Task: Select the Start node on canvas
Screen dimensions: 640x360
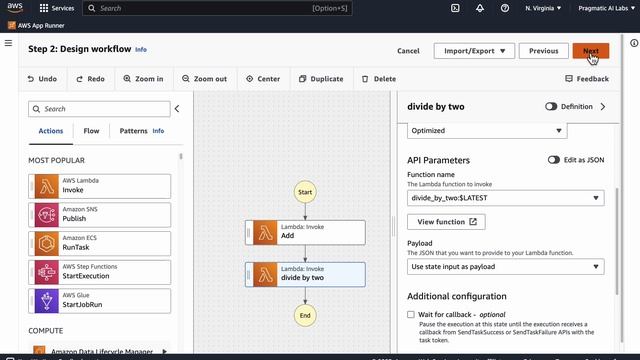Action: pos(305,192)
